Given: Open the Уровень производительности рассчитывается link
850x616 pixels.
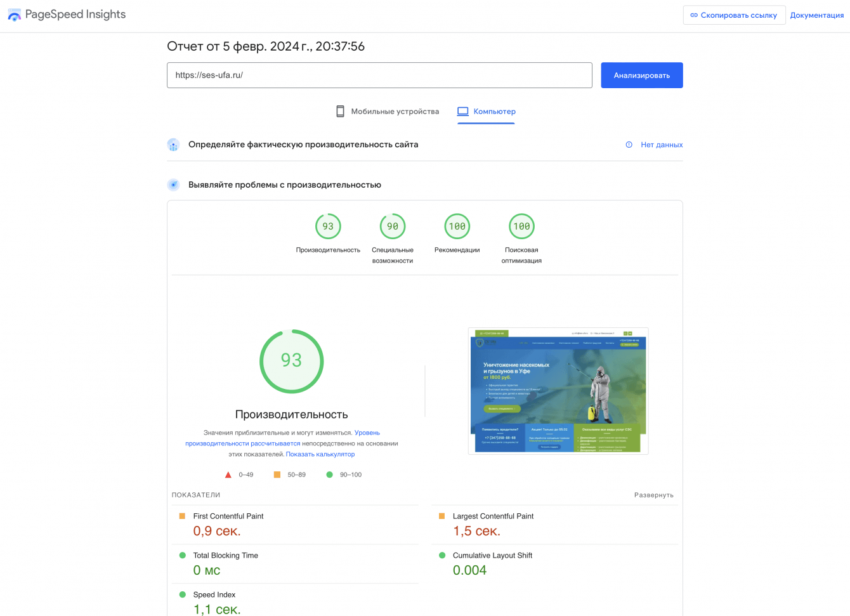Looking at the screenshot, I should point(283,438).
